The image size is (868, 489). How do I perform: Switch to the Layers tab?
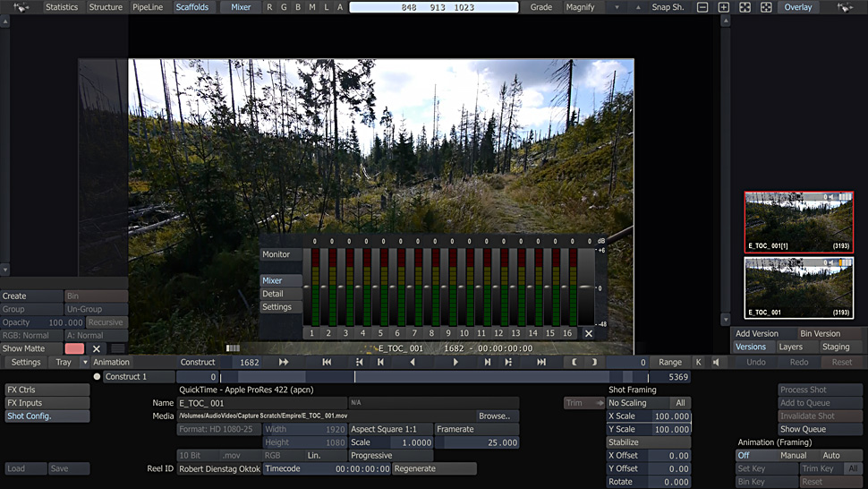click(790, 347)
